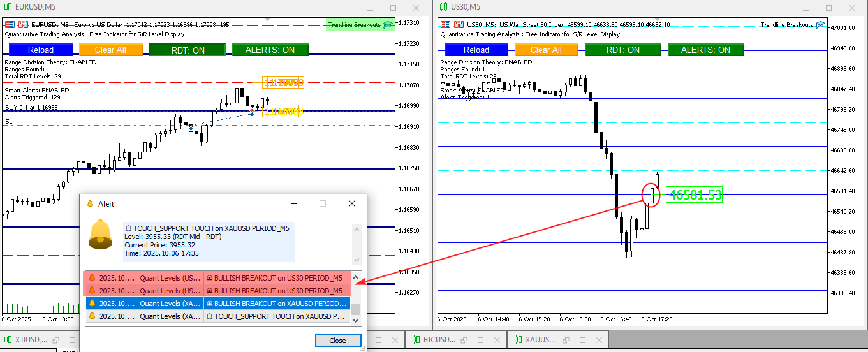Click the green 46581.53 price label on US30
The width and height of the screenshot is (868, 352).
coord(694,194)
